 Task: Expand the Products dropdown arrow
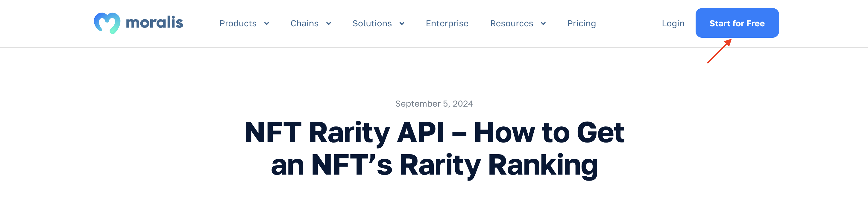tap(266, 24)
